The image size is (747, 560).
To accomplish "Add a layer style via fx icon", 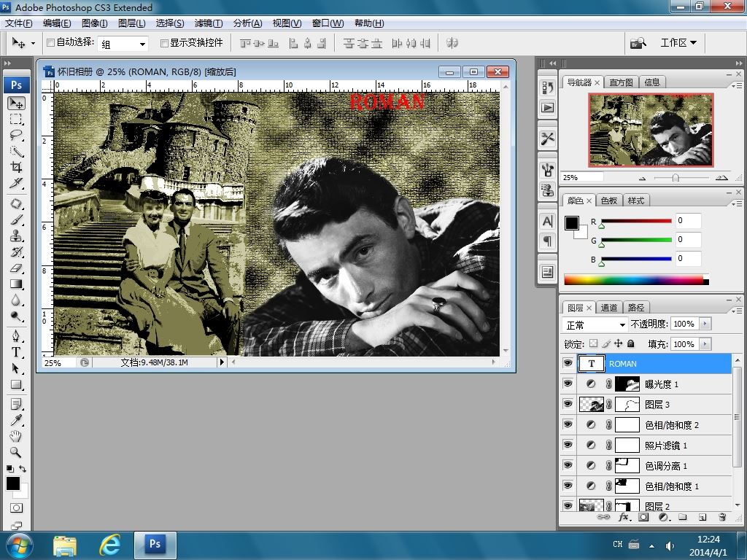I will [624, 517].
